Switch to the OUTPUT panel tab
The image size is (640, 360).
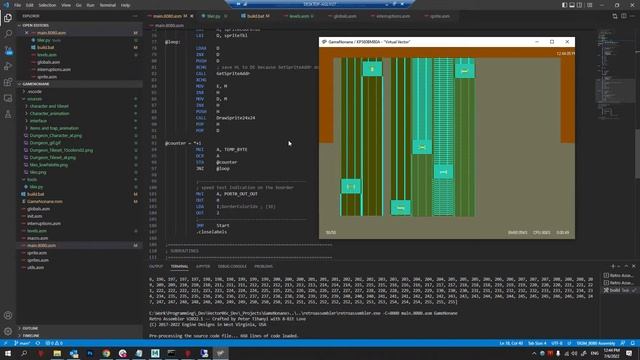pos(156,266)
